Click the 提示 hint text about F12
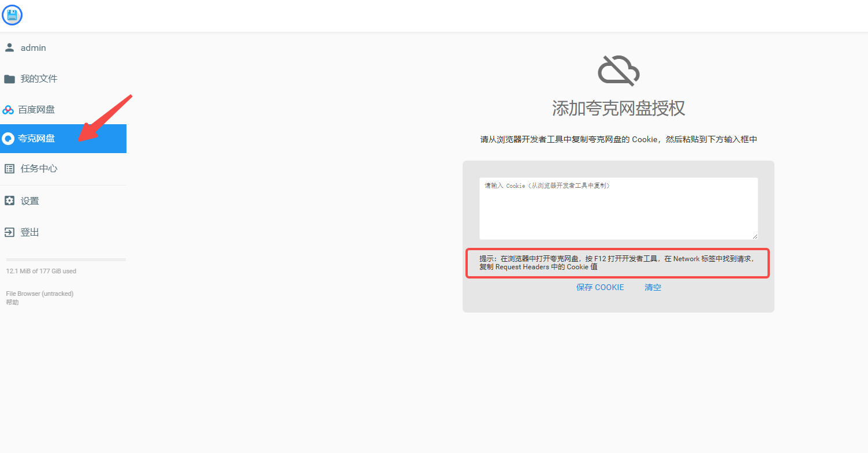Image resolution: width=868 pixels, height=453 pixels. click(617, 263)
